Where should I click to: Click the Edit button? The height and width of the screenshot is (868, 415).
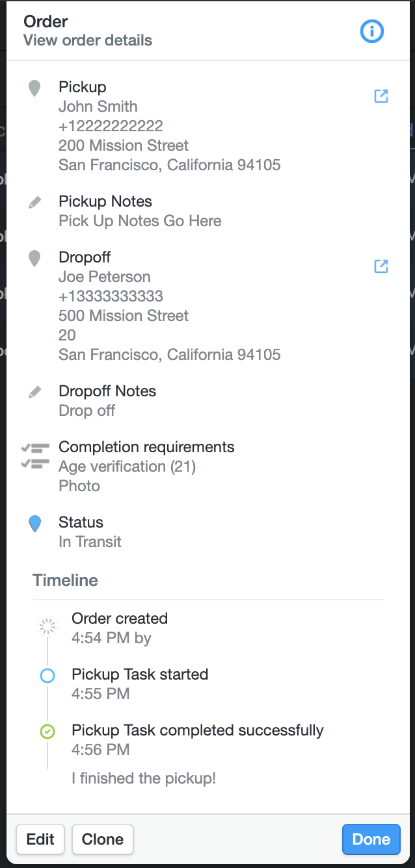pyautogui.click(x=40, y=839)
